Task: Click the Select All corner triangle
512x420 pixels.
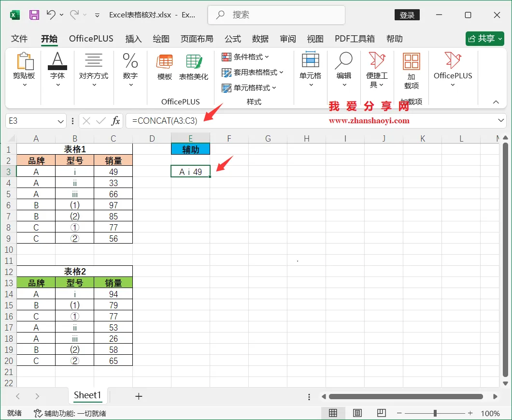Action: (x=11, y=138)
